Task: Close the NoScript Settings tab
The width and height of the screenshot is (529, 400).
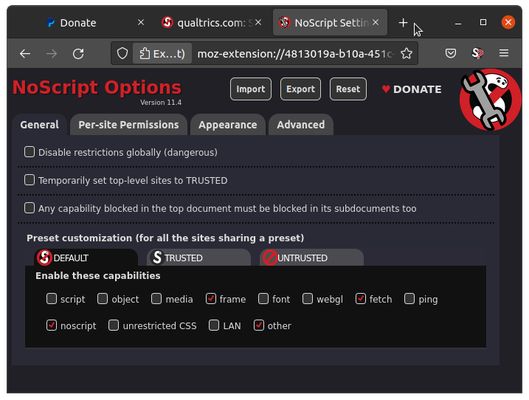Action: (375, 23)
